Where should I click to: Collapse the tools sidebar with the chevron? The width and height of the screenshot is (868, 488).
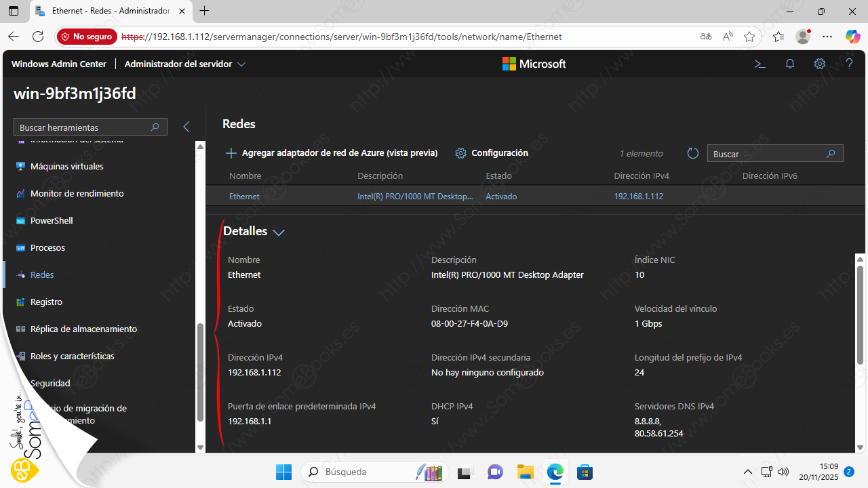pyautogui.click(x=186, y=127)
